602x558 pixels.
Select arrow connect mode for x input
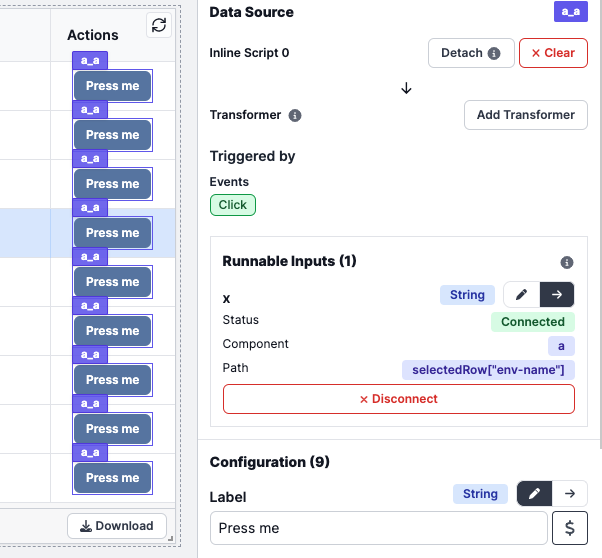[x=557, y=295]
